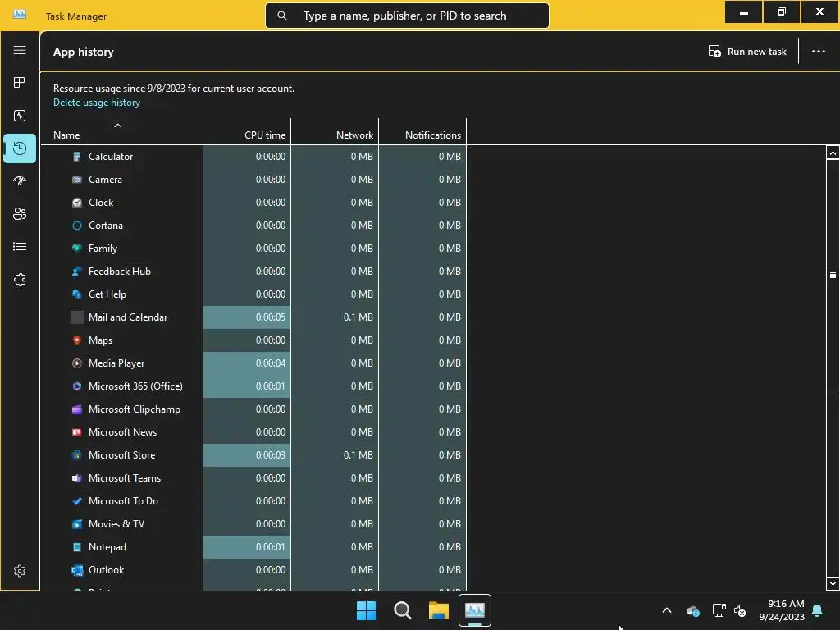
Task: Open the Startup apps sidebar icon
Action: point(20,181)
